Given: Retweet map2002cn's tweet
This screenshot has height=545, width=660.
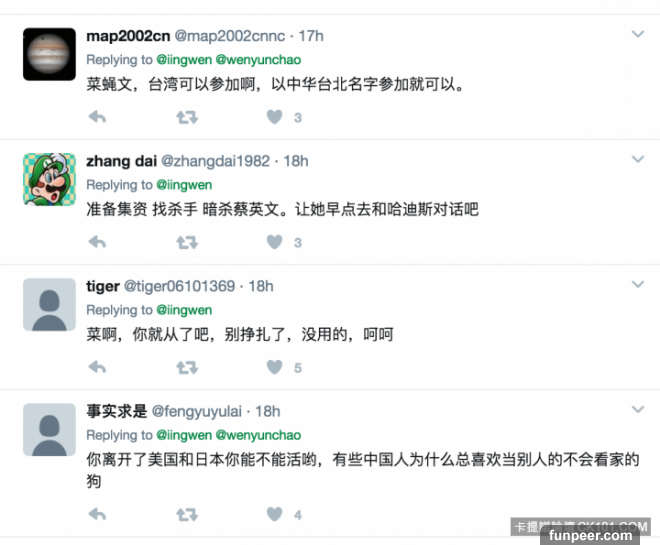Looking at the screenshot, I should click(187, 117).
